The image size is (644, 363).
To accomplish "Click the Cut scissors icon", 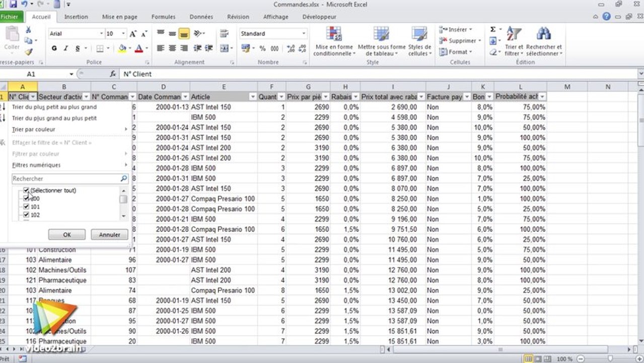I will click(x=29, y=30).
